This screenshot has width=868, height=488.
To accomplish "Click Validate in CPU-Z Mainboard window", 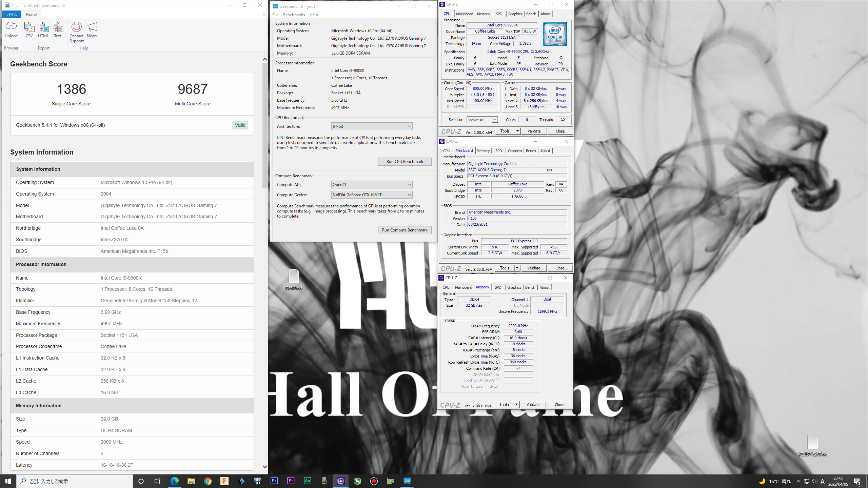I will click(534, 268).
